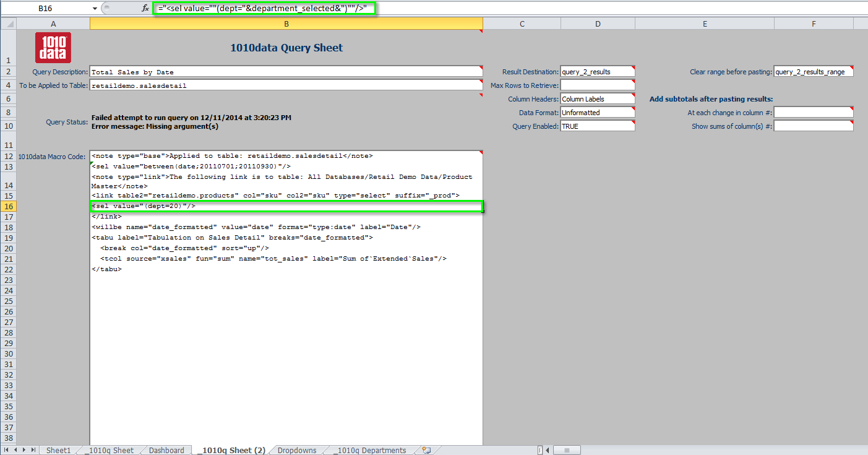Screen dimensions: 868x455
Task: Open the _1010q Sheet tab
Action: (x=109, y=450)
